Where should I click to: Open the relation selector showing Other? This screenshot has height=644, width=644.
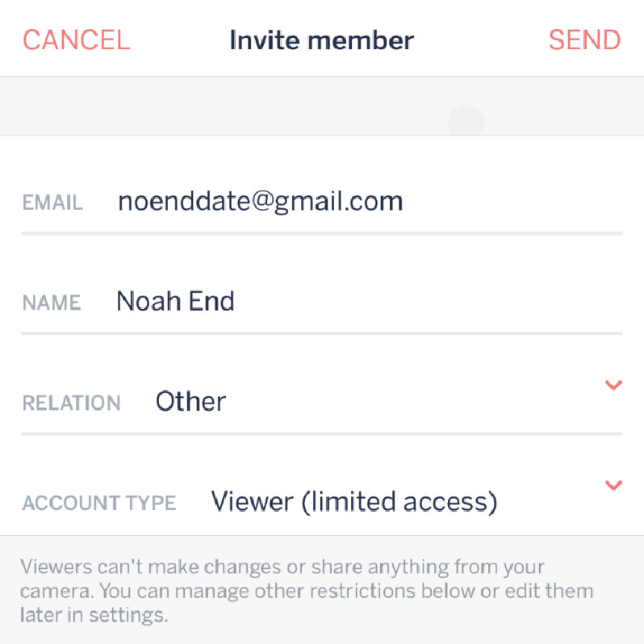click(190, 401)
